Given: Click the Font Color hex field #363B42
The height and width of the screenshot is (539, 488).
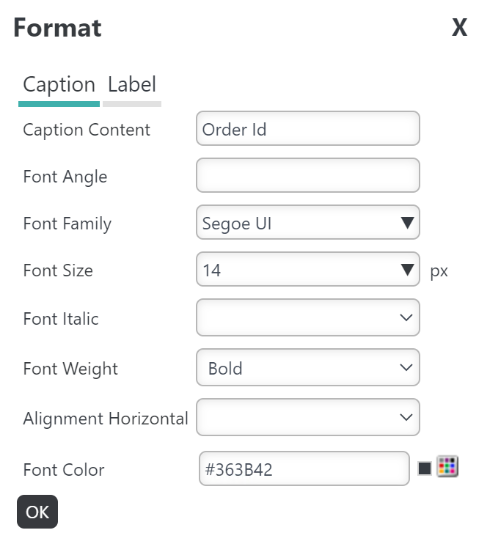Looking at the screenshot, I should point(304,469).
